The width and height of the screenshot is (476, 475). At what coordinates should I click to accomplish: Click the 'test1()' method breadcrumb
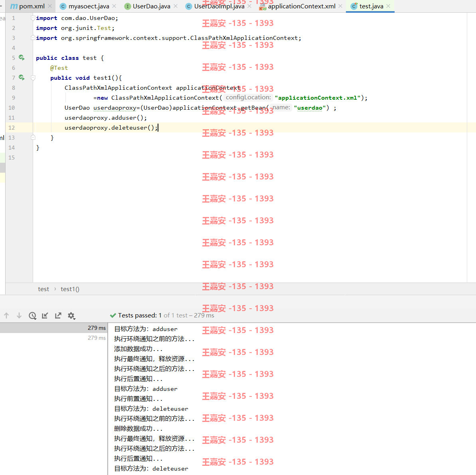(70, 289)
